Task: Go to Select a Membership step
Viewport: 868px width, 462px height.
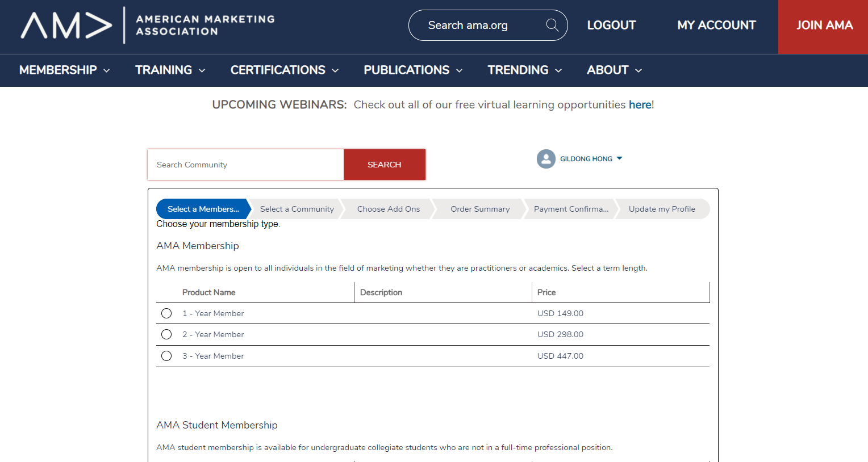Action: point(203,209)
